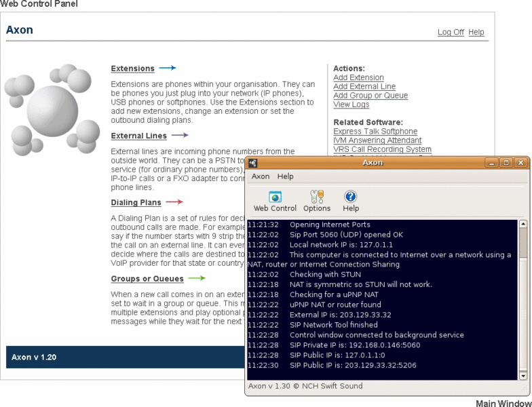Click the Web Control globe icon
Screen dimensions: 532x407
[275, 197]
